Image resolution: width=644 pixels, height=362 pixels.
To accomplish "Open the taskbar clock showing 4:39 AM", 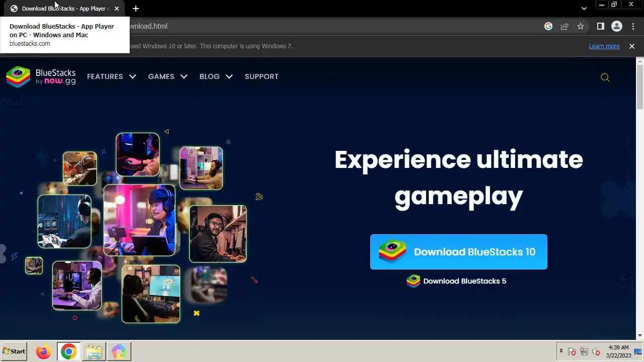I will (x=618, y=351).
